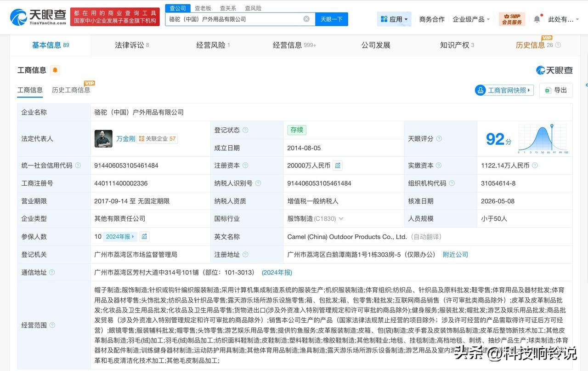
Task: Open the 商务合作 link
Action: click(432, 19)
